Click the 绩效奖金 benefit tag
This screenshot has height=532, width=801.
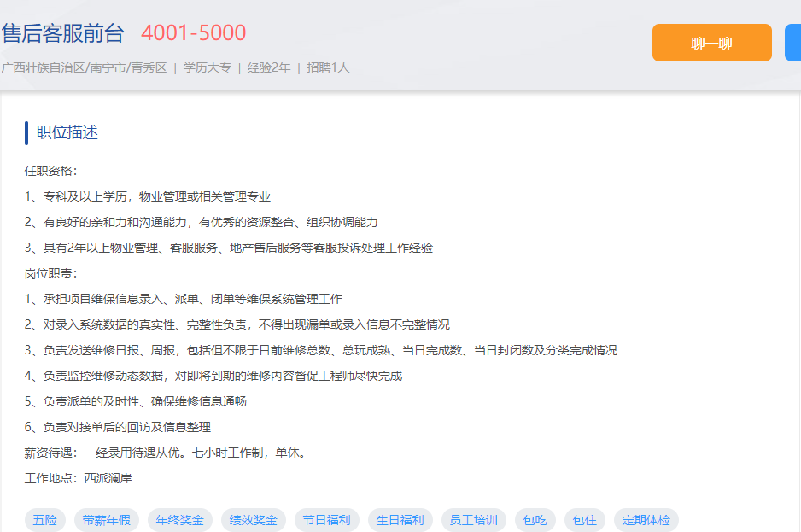pos(254,520)
